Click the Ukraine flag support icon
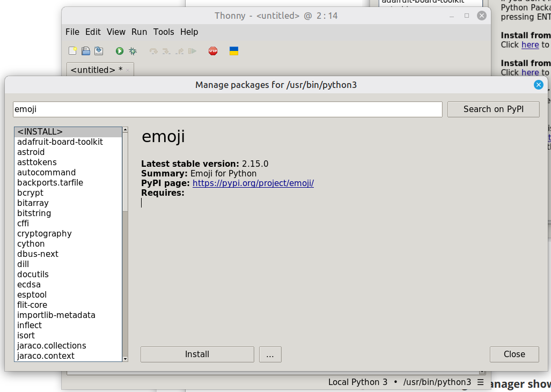551x392 pixels. tap(234, 51)
